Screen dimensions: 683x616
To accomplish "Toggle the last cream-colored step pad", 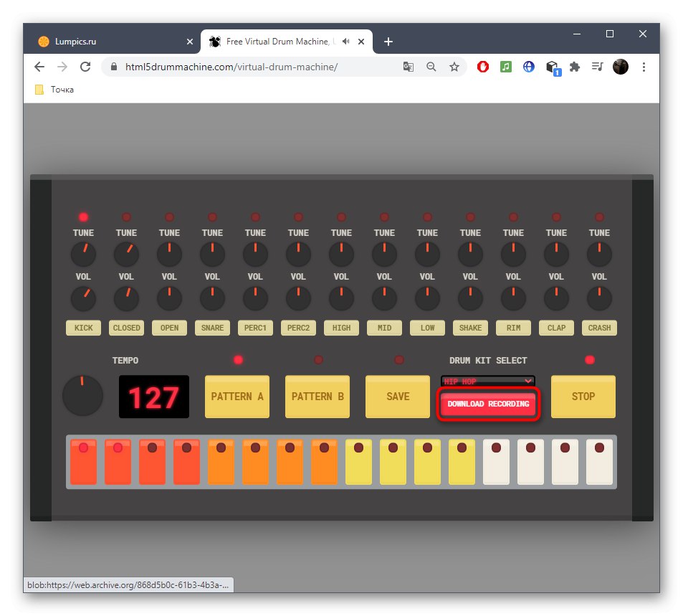I will coord(598,461).
